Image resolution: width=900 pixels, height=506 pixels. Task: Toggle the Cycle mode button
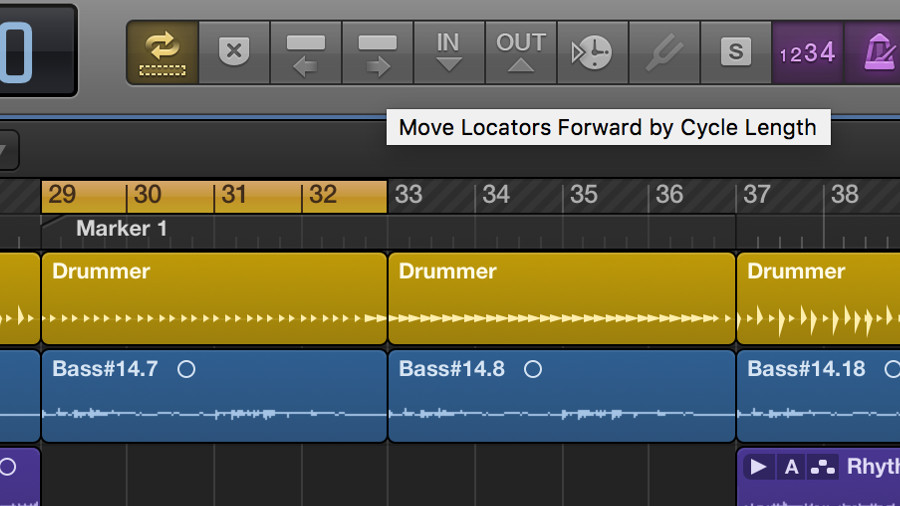tap(162, 52)
